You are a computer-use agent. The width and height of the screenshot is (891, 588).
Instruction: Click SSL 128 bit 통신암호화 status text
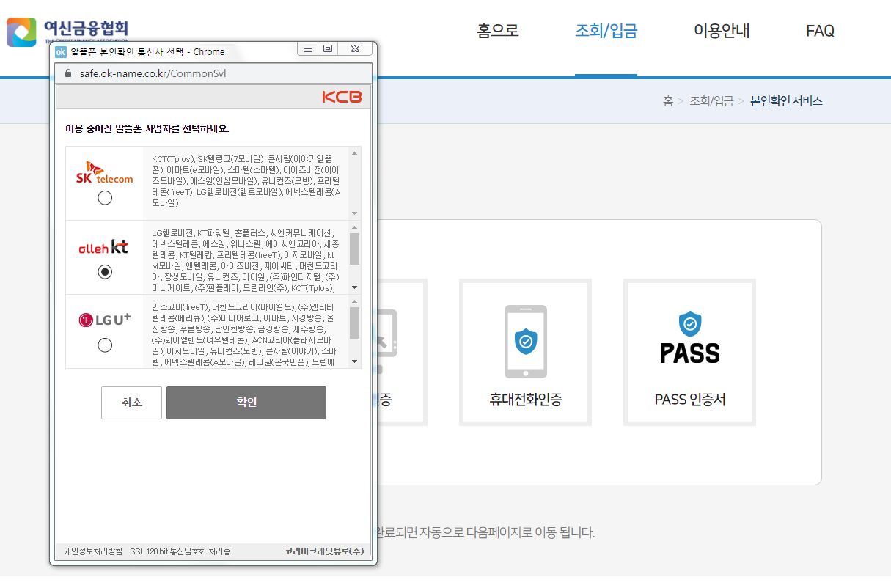tap(180, 551)
